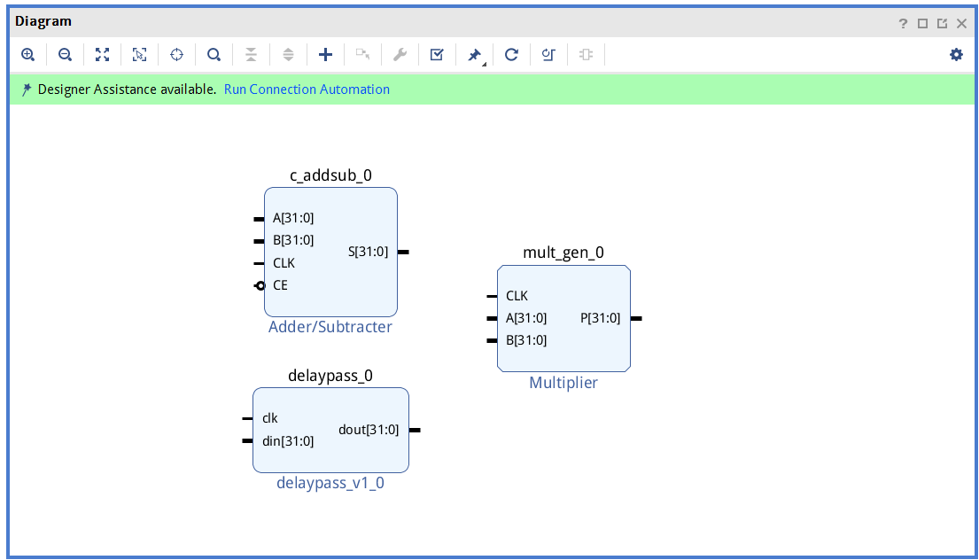This screenshot has width=979, height=560.
Task: Click Run Connection Automation link
Action: [307, 89]
